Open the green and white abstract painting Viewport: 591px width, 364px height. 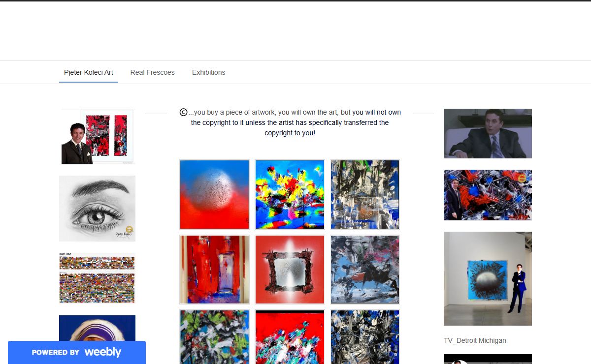pyautogui.click(x=215, y=337)
